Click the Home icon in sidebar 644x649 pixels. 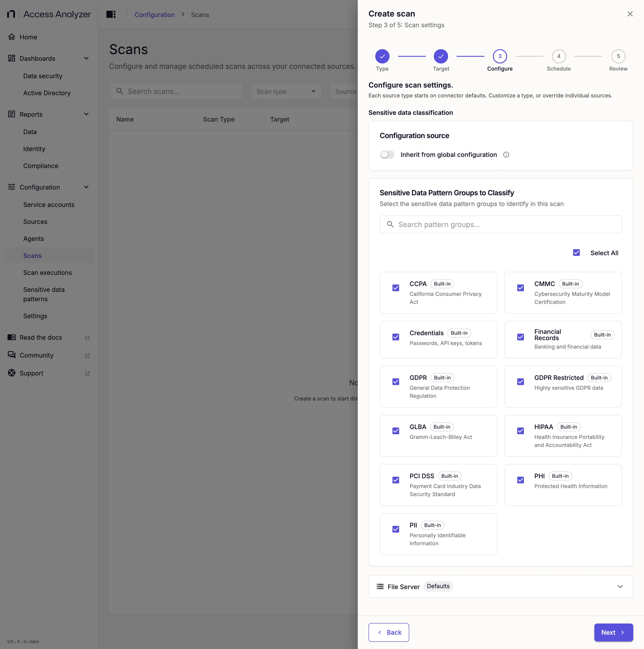click(x=11, y=37)
